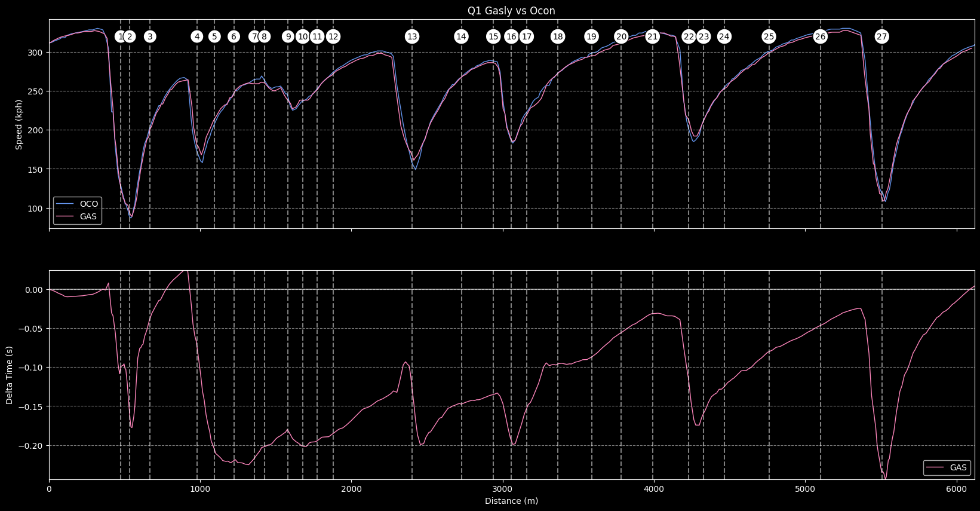The height and width of the screenshot is (511, 980).
Task: Click the −0.10 delta time tick label
Action: (32, 368)
